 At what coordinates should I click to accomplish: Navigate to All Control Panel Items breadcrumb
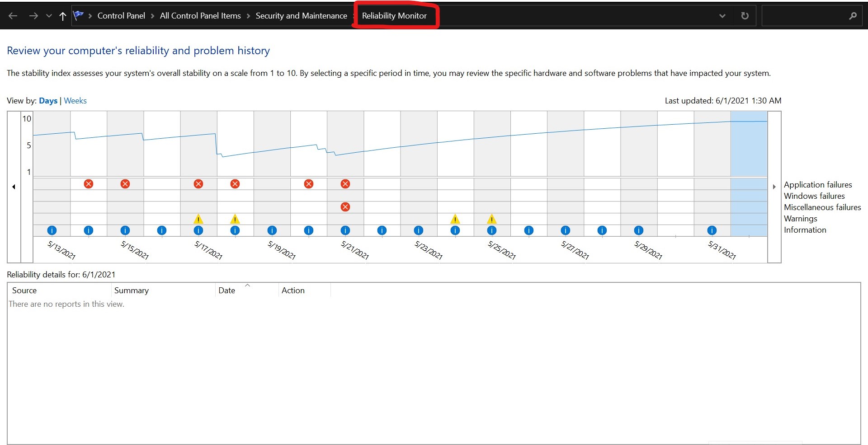200,15
